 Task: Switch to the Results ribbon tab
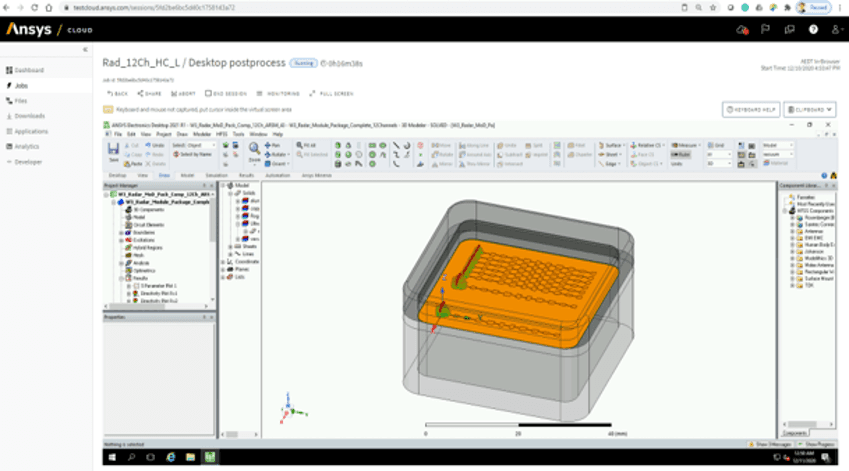(x=246, y=175)
